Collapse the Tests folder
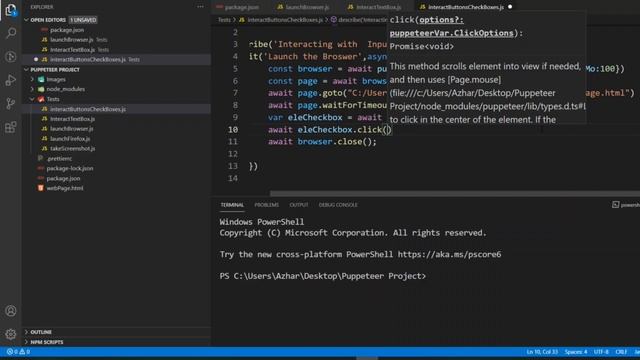This screenshot has height=360, width=640. (x=32, y=99)
